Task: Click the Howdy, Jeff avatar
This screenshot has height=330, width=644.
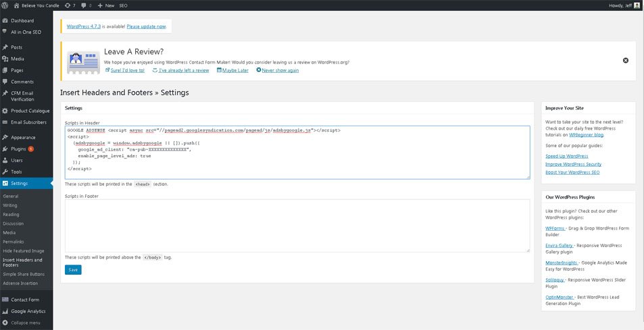Action: (x=637, y=5)
